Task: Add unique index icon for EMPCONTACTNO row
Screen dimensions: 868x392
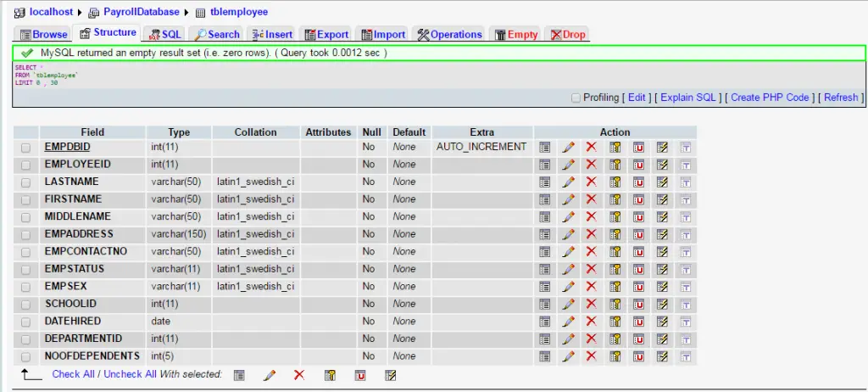Action: point(639,252)
